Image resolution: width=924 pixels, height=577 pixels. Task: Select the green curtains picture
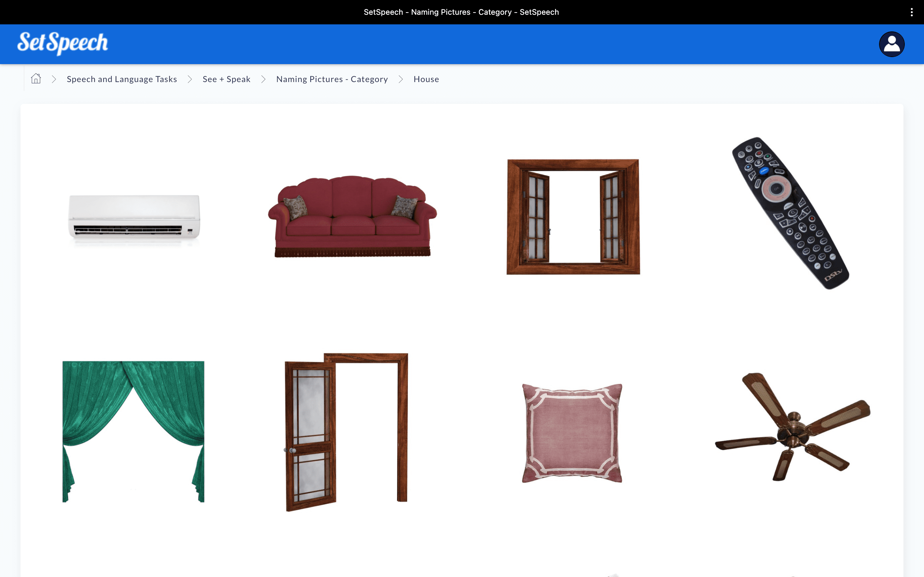click(x=133, y=431)
